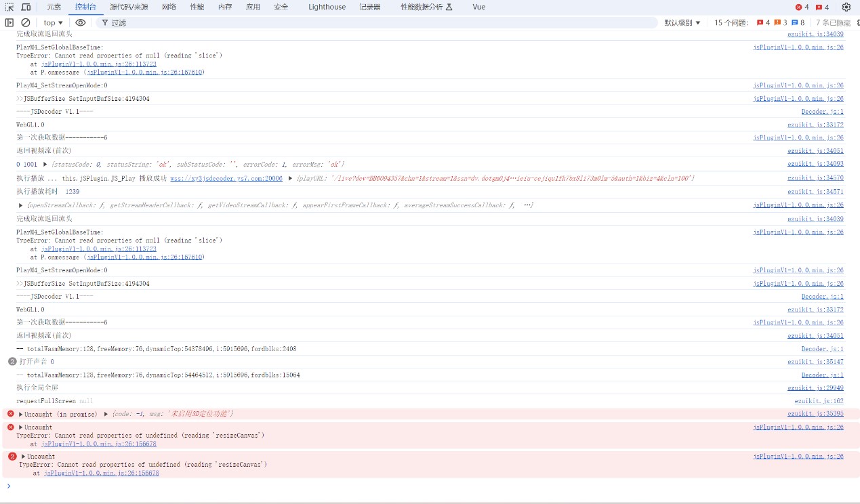860x504 pixels.
Task: Switch to the 网络 tab
Action: click(169, 7)
